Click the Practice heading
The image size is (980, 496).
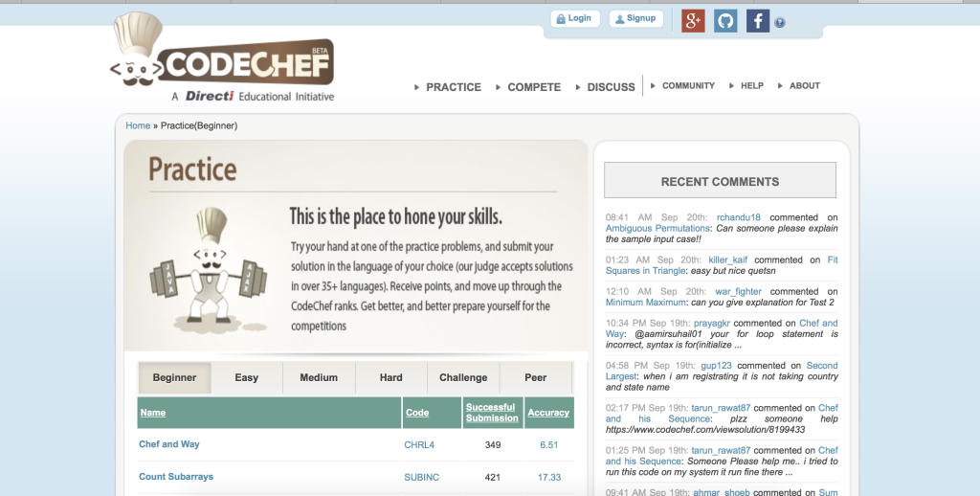pos(192,169)
